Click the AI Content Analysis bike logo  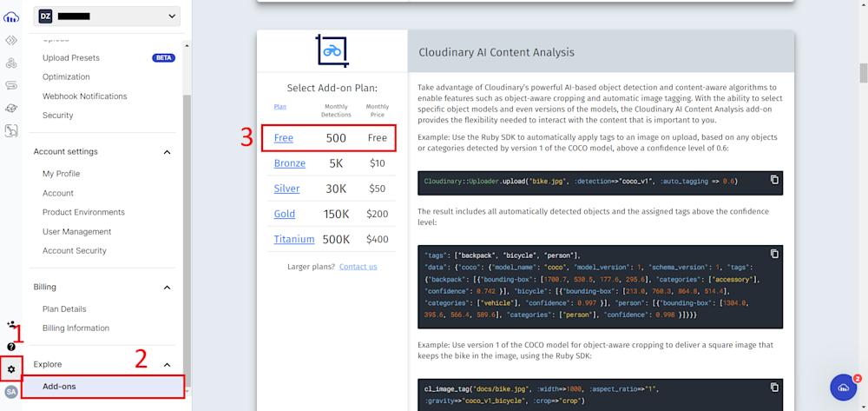pos(332,51)
